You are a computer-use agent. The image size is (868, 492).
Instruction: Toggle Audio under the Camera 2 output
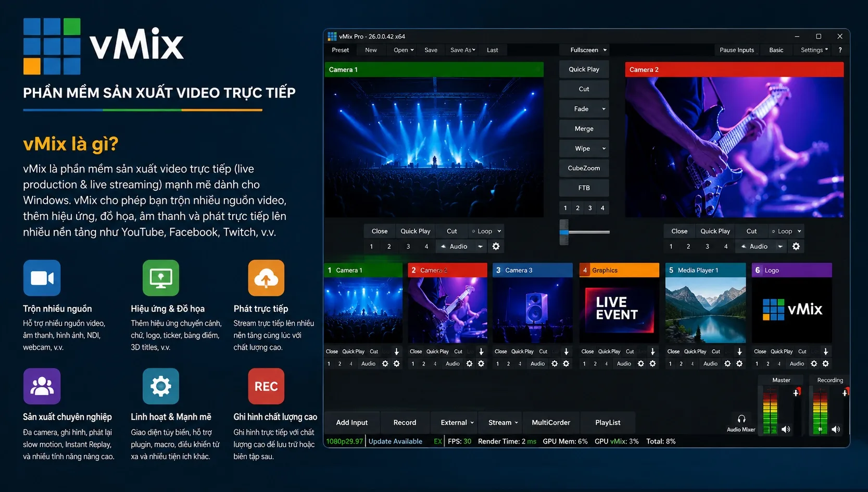(755, 246)
